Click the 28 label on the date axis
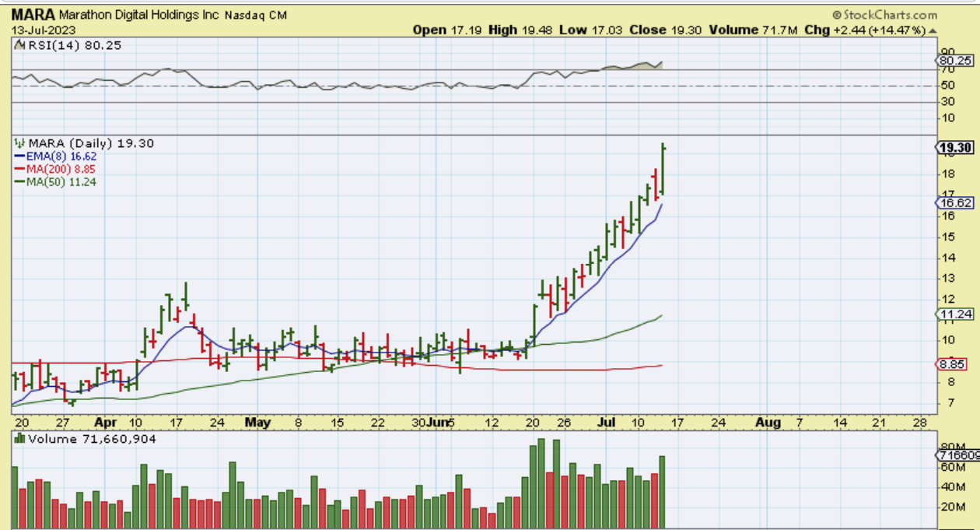This screenshot has width=980, height=530. 921,422
